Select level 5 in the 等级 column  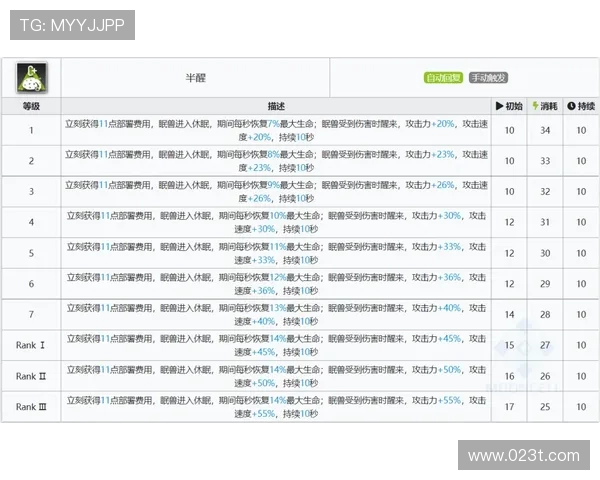[x=31, y=253]
